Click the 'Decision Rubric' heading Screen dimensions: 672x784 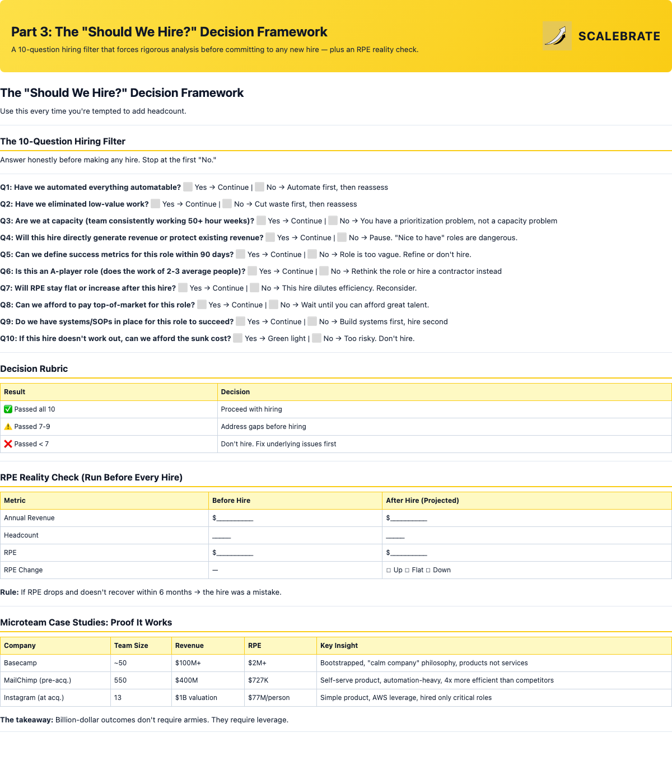coord(34,368)
